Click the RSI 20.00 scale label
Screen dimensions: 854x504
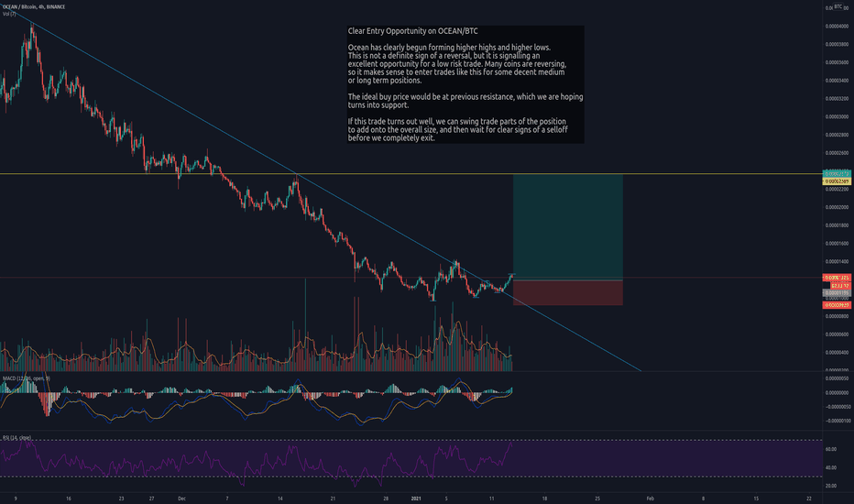point(831,486)
